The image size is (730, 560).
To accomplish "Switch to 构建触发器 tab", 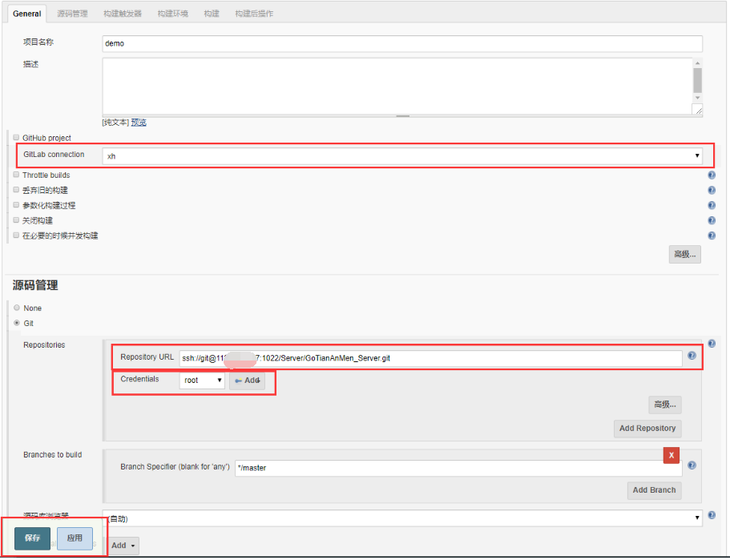I will [123, 14].
